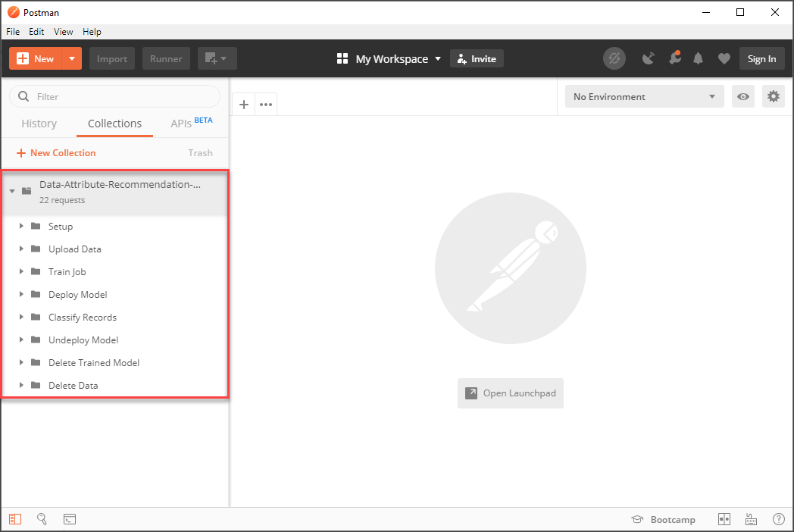Expand the Undeploy Model folder arrow
Image resolution: width=794 pixels, height=532 pixels.
pos(21,340)
